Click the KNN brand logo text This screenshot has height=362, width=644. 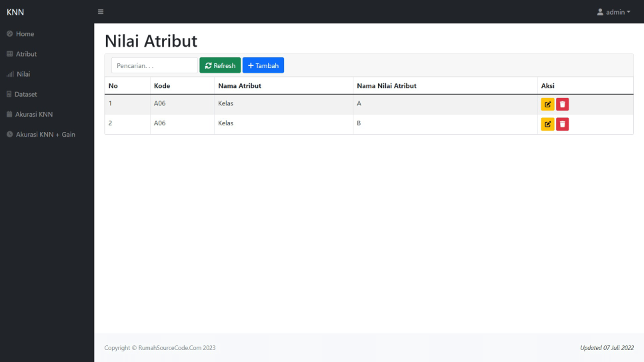coord(15,12)
